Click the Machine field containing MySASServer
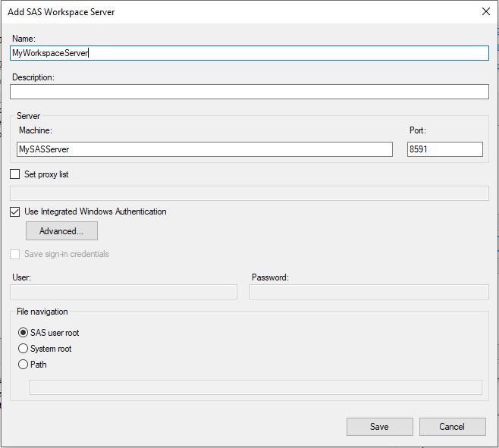This screenshot has height=448, width=499. coord(204,149)
